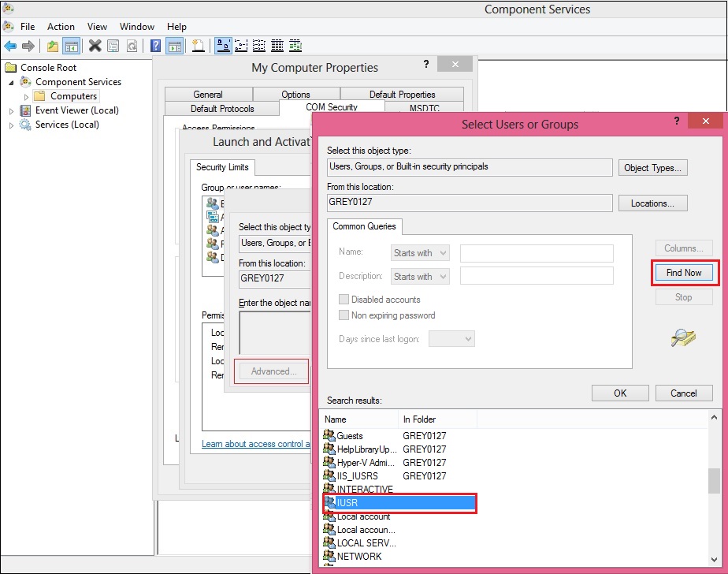This screenshot has width=728, height=574.
Task: Select Component Services node in console tree
Action: (78, 82)
